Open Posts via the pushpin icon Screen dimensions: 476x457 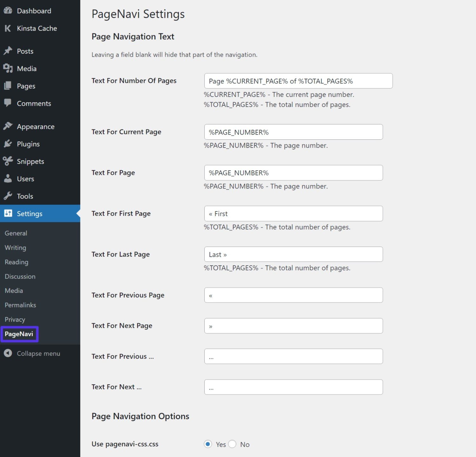8,51
